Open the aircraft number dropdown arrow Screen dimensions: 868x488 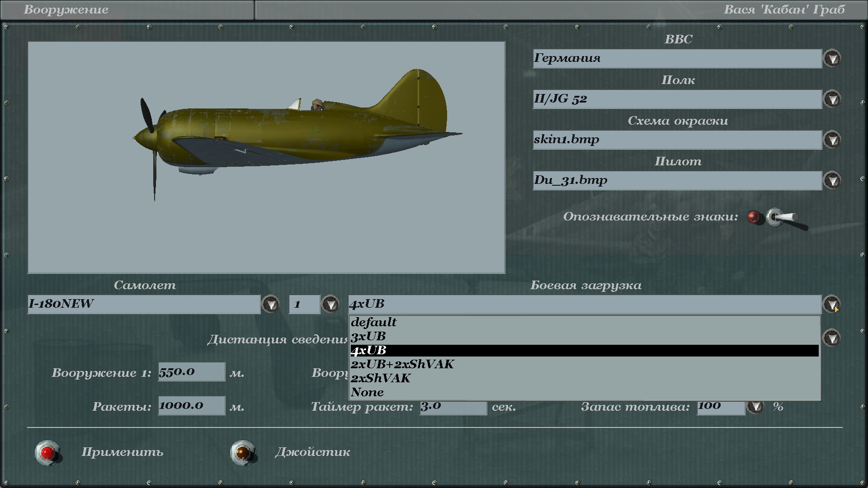(330, 305)
